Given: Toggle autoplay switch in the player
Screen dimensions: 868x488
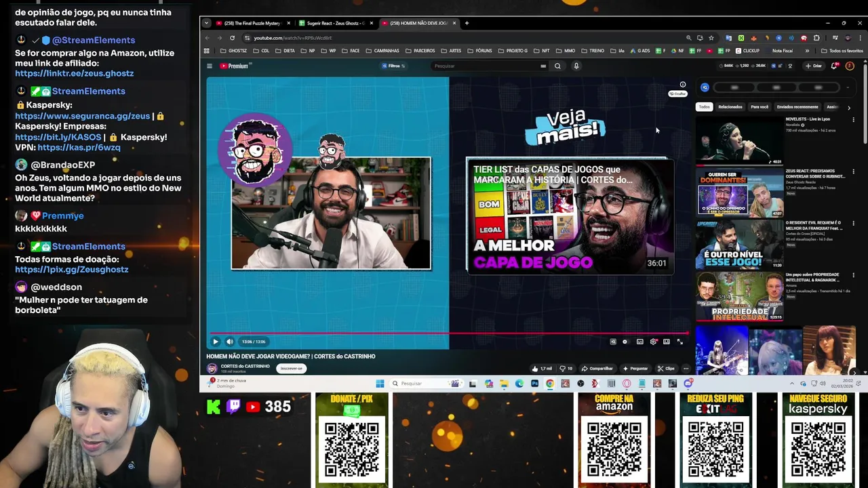Looking at the screenshot, I should coord(625,342).
